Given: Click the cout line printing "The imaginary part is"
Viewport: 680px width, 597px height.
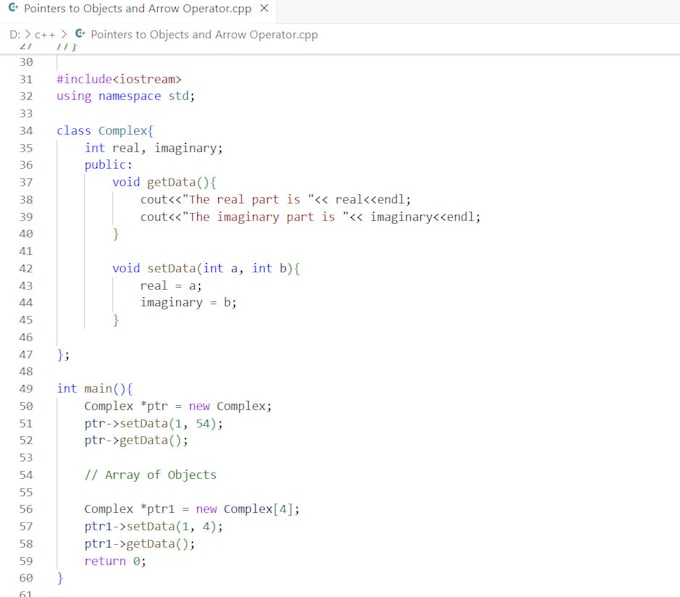Looking at the screenshot, I should (311, 216).
